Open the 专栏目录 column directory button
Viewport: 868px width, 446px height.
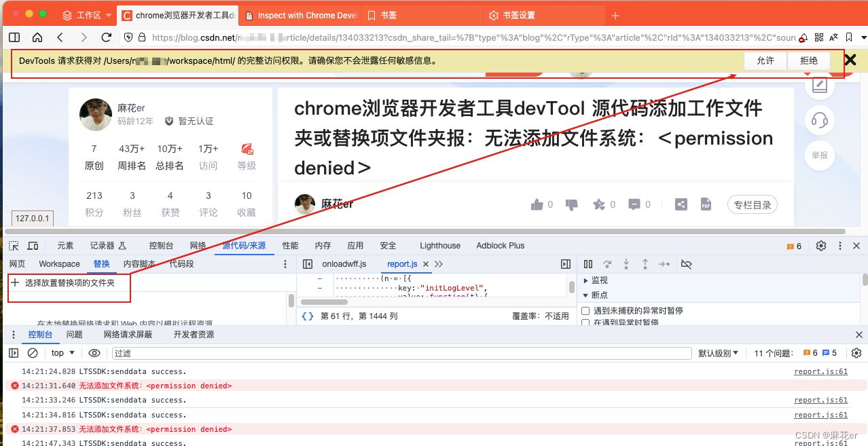752,204
